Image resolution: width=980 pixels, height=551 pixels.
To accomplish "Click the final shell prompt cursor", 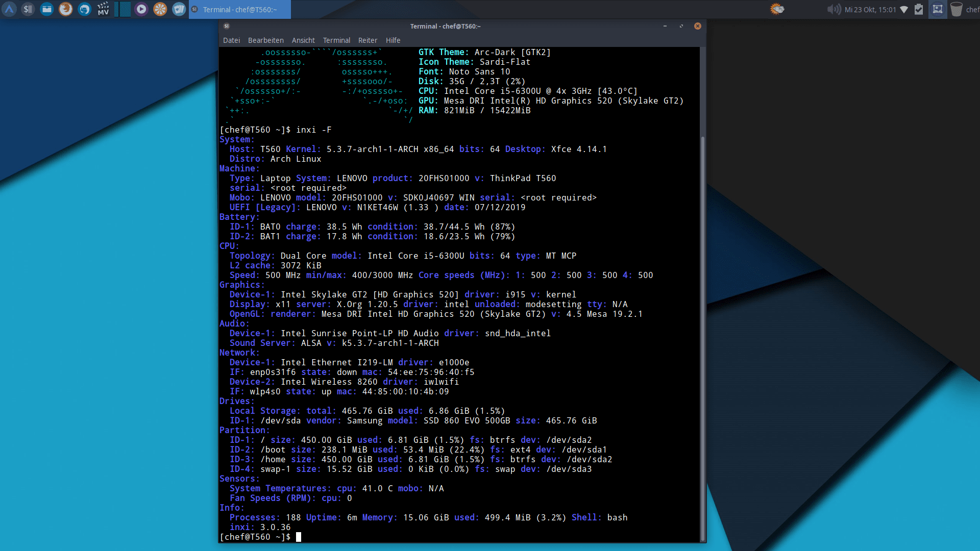I will (x=299, y=537).
